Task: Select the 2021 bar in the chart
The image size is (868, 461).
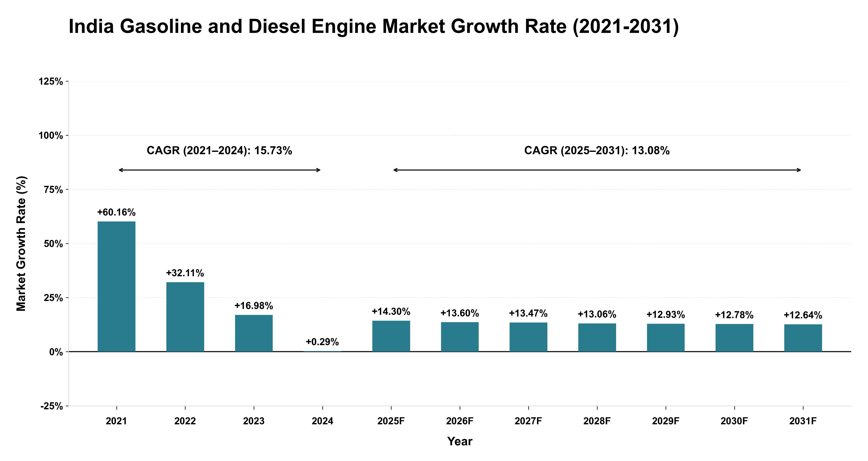Action: 117,286
